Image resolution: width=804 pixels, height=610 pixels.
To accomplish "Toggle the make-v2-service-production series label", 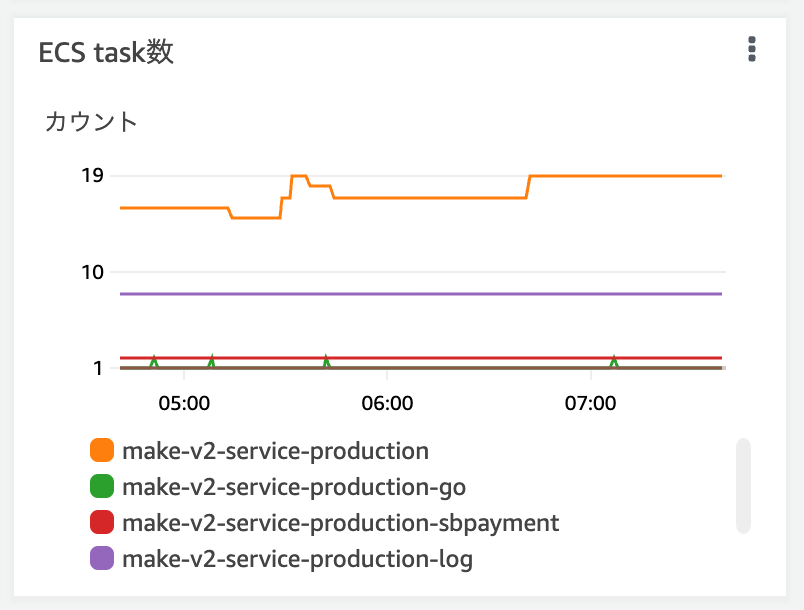I will point(275,451).
